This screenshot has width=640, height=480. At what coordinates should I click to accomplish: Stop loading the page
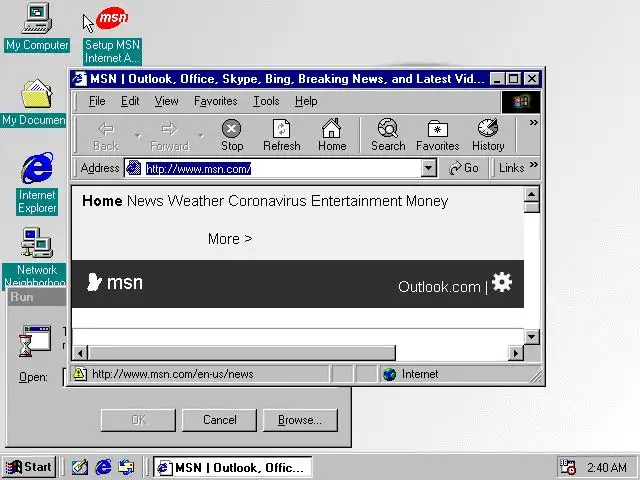[x=232, y=136]
